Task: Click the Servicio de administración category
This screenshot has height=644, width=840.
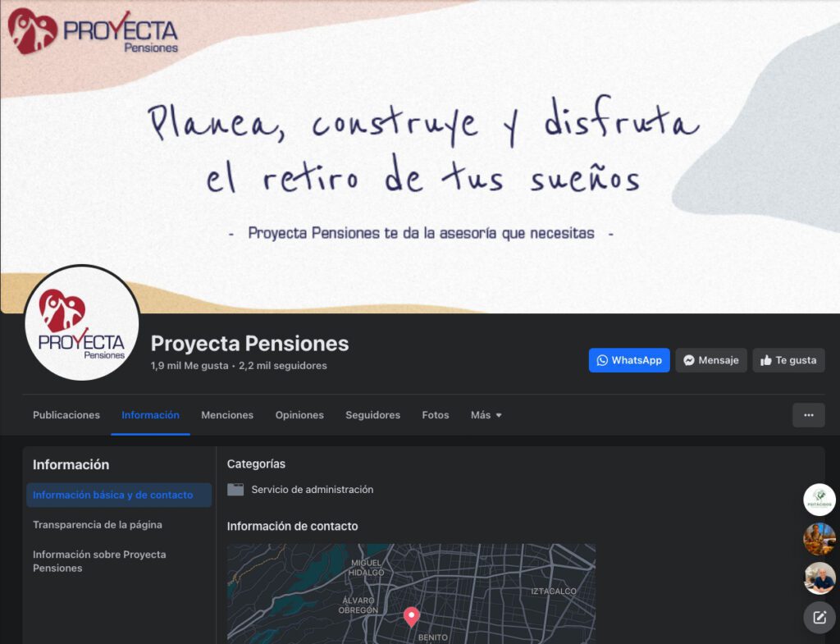Action: pos(313,490)
